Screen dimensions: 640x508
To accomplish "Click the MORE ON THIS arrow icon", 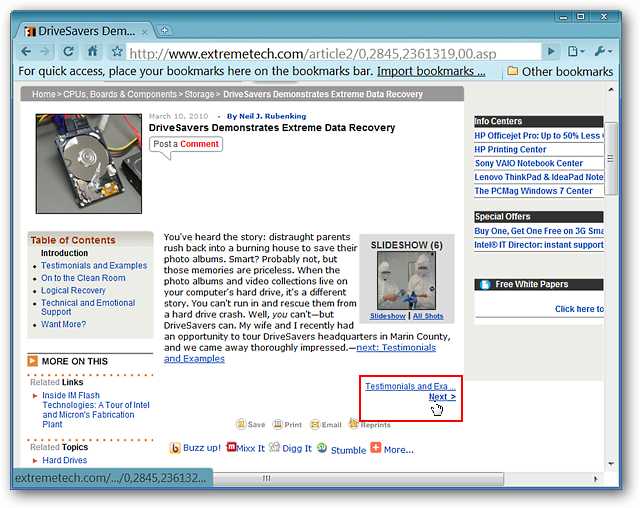I will click(32, 361).
